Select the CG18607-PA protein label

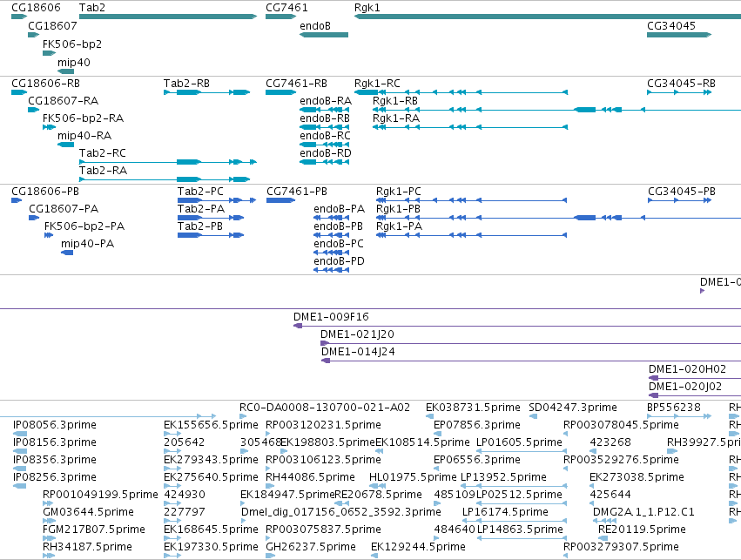tap(64, 209)
